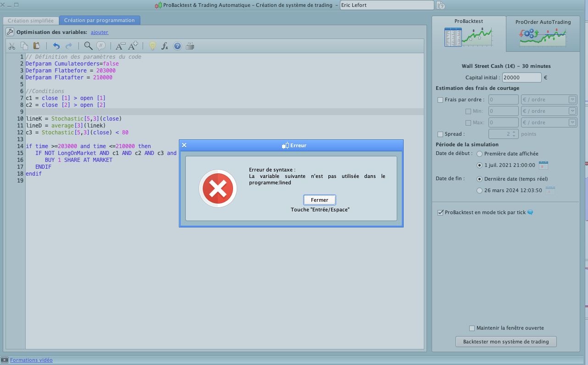
Task: Check Maintenir la fenêtre ouverte
Action: pyautogui.click(x=472, y=328)
